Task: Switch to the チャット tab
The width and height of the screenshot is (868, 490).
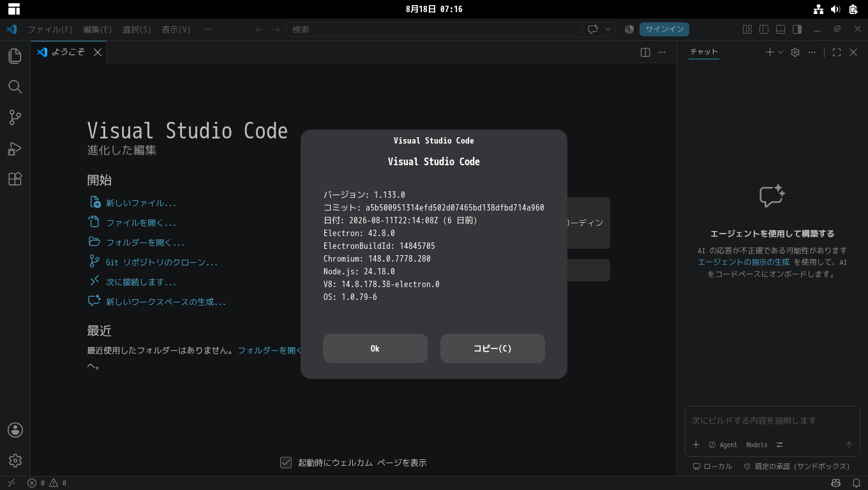Action: (704, 52)
